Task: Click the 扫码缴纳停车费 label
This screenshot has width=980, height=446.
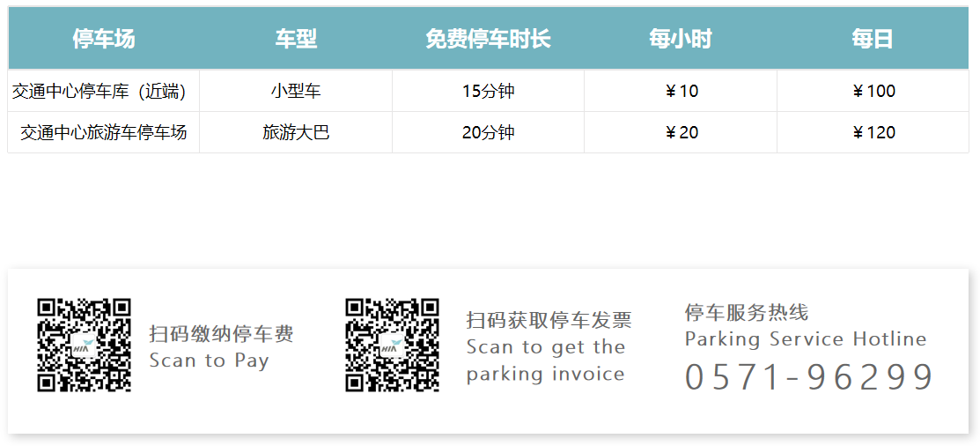Action: (221, 334)
